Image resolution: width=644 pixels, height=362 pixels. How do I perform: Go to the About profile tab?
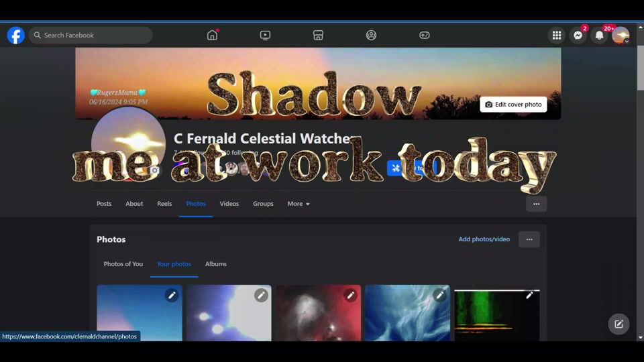tap(134, 204)
